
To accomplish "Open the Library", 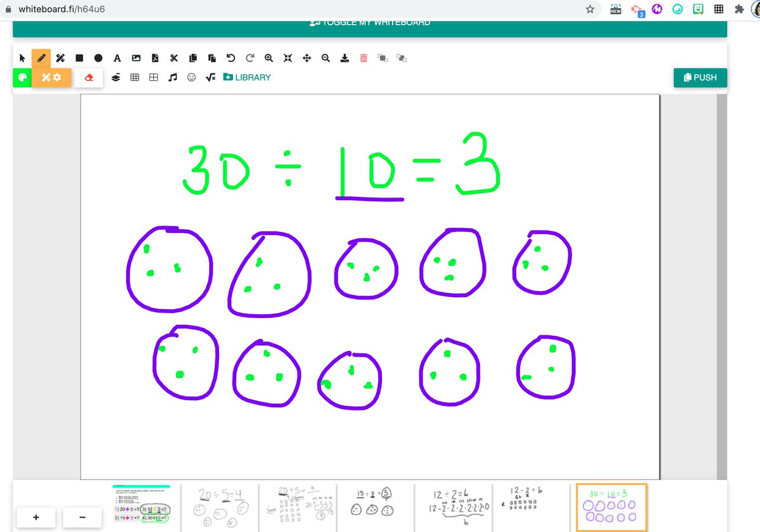I will point(247,77).
